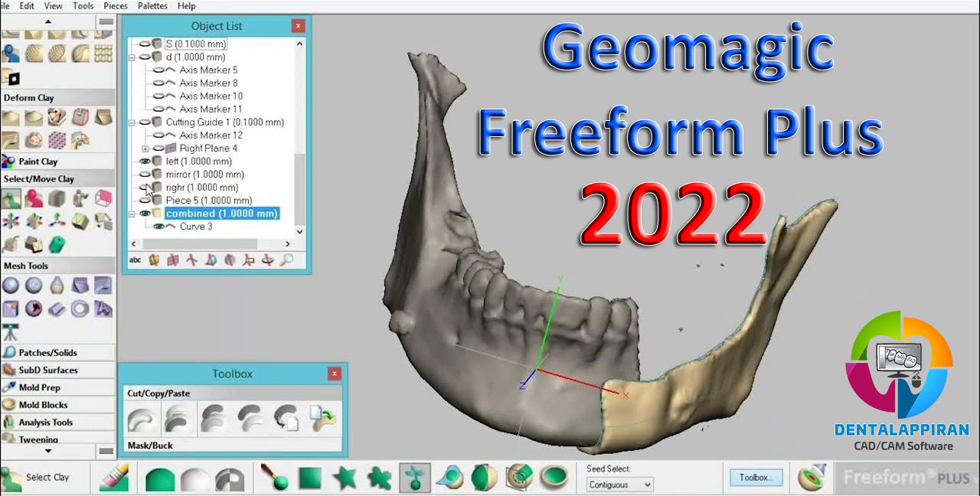
Task: Expand the Mold Prep palette section
Action: pos(57,387)
